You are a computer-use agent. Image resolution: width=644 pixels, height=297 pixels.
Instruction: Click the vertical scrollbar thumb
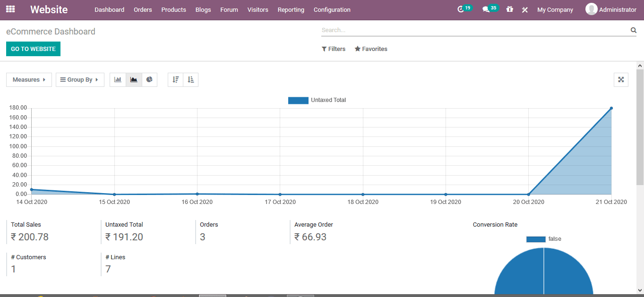click(x=640, y=127)
